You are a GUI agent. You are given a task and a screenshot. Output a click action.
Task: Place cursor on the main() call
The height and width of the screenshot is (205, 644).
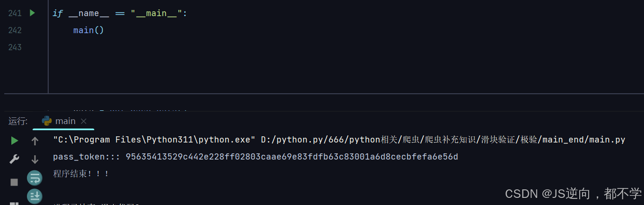point(88,30)
